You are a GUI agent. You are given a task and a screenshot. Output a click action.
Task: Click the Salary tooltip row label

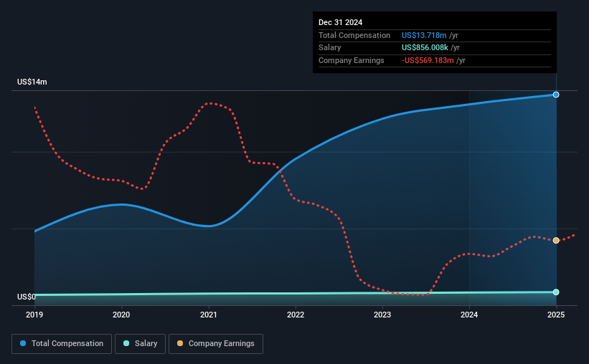330,48
